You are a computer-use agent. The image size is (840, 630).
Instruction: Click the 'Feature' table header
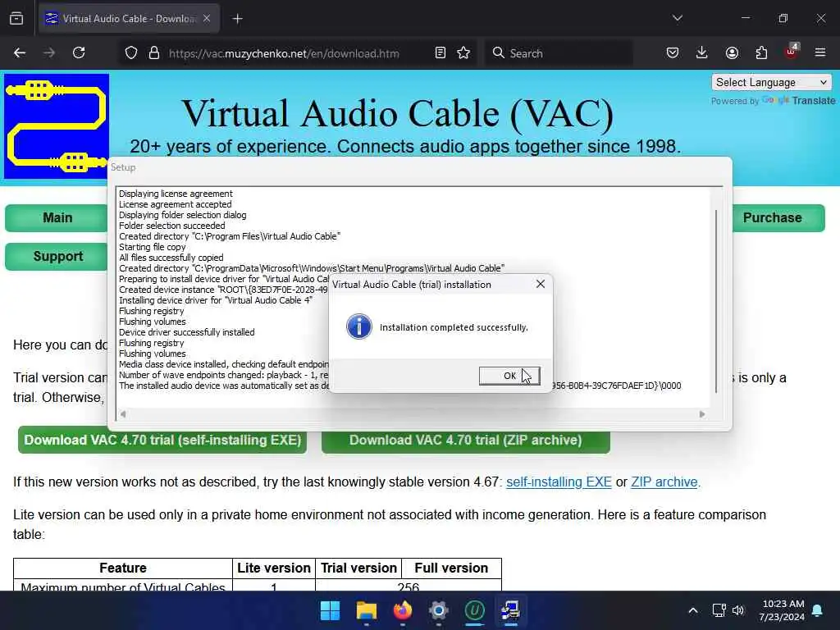coord(123,568)
